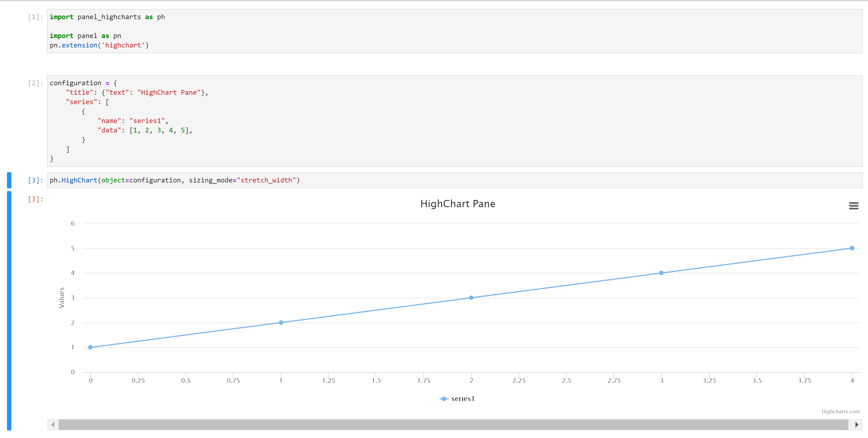Click the data point at value 4
Image resolution: width=868 pixels, height=438 pixels.
coord(661,273)
